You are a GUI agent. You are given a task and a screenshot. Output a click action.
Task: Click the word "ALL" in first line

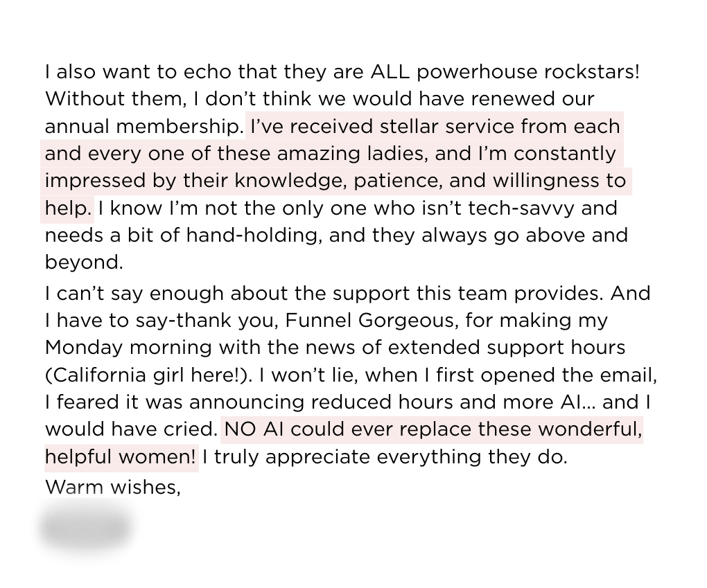(390, 72)
